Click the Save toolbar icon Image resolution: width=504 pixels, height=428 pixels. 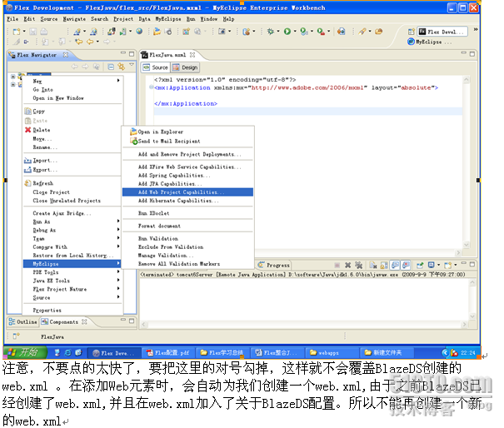point(33,32)
